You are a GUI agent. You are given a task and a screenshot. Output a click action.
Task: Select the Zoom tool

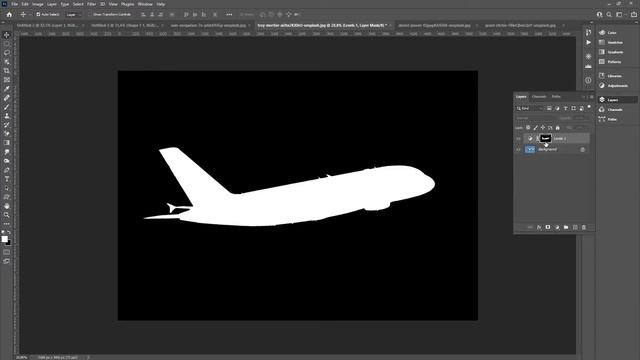7,215
